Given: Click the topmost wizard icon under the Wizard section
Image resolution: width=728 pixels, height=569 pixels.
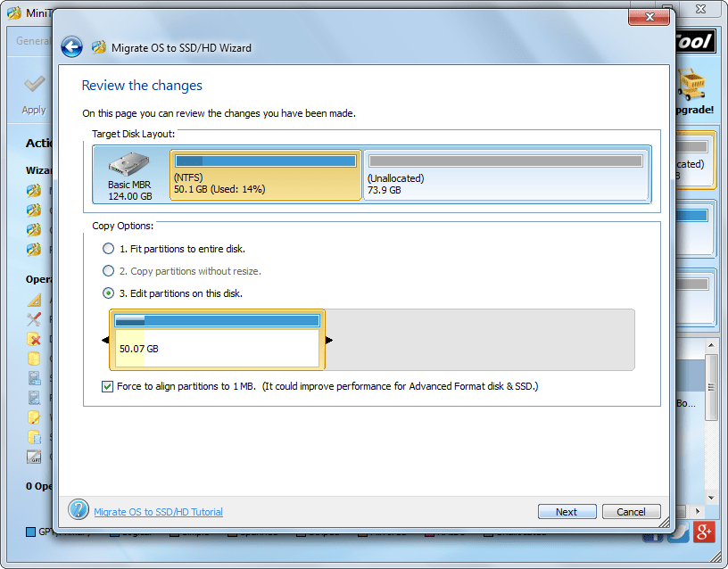Looking at the screenshot, I should point(33,190).
